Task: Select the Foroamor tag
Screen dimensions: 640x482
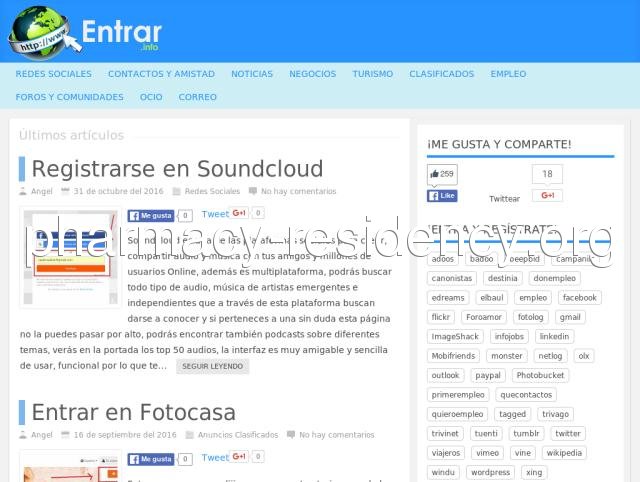Action: [484, 317]
